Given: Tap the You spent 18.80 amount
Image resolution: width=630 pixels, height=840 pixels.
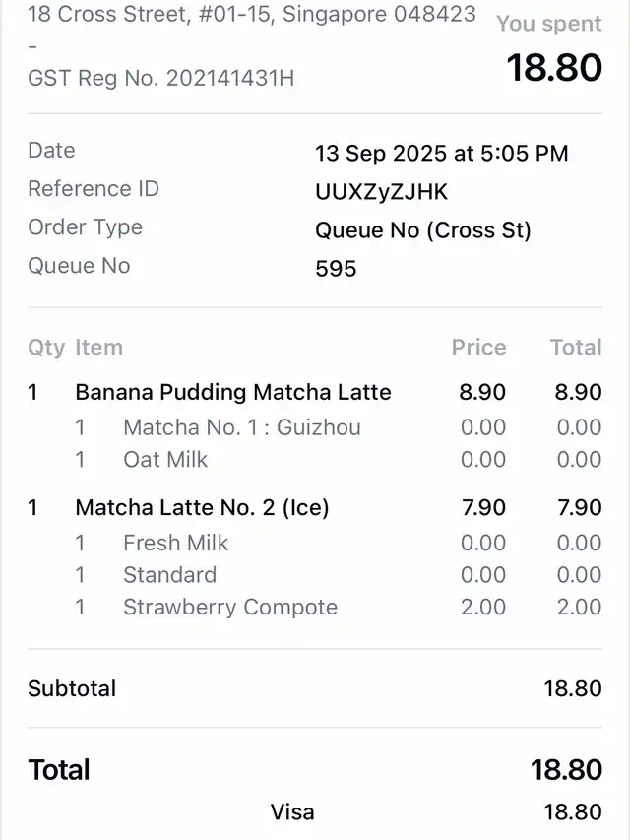Looking at the screenshot, I should pos(553,67).
